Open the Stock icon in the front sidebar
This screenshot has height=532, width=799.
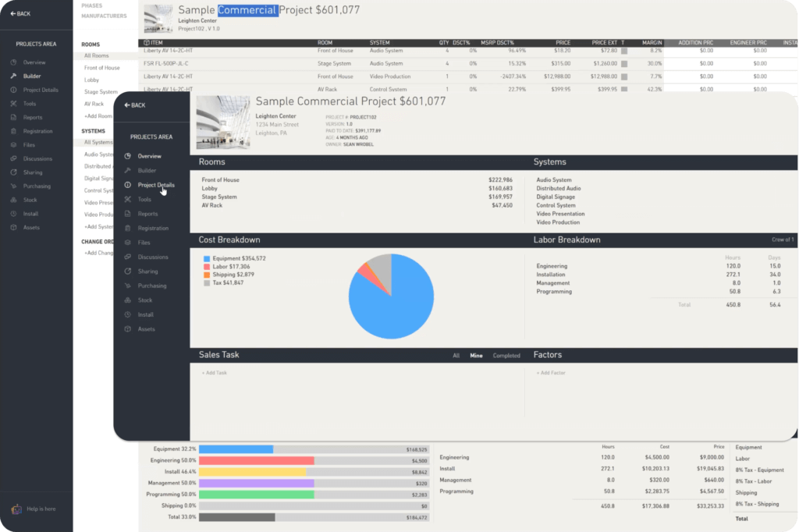[x=128, y=300]
